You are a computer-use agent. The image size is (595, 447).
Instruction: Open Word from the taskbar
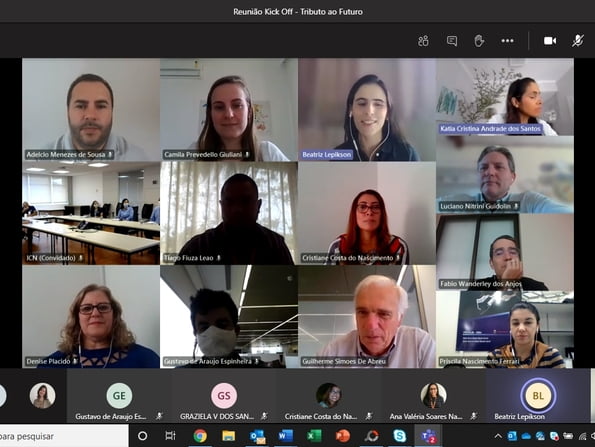[285, 436]
